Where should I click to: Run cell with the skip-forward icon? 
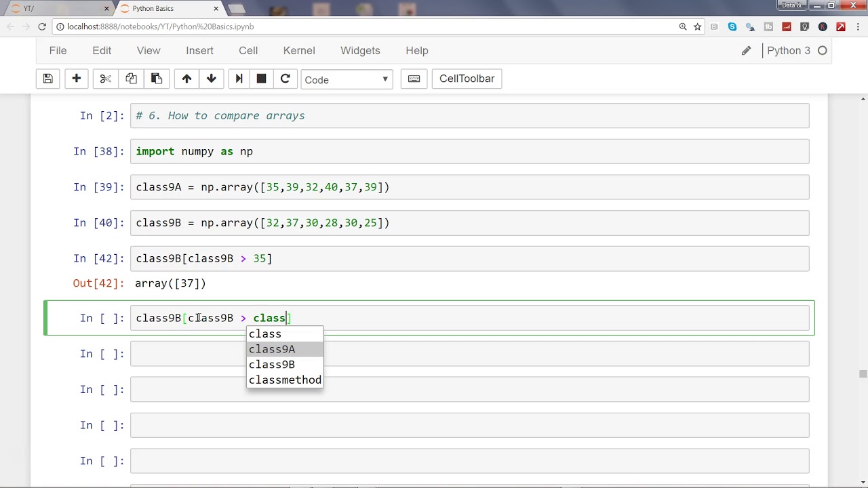click(239, 79)
